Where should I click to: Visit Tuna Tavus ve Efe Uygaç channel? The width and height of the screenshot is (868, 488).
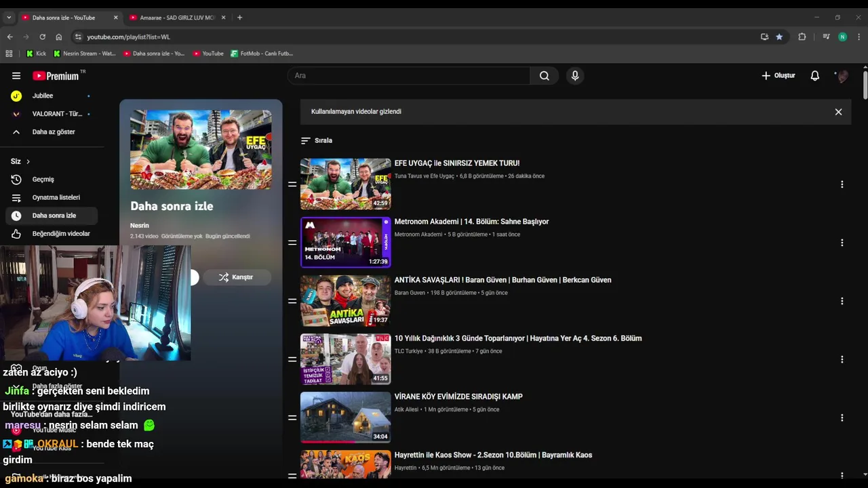[x=425, y=176]
